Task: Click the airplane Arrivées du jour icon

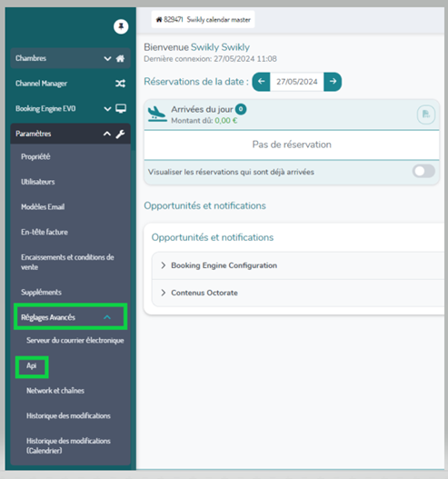Action: 157,114
